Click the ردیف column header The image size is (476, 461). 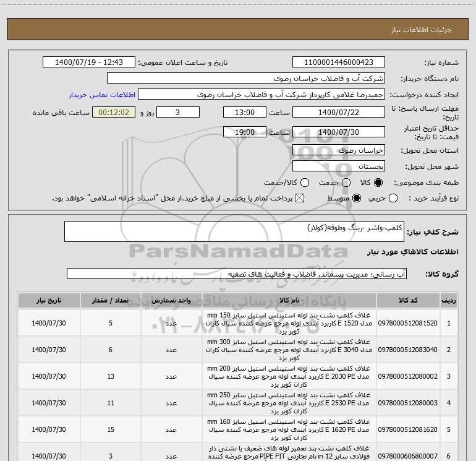pos(449,301)
